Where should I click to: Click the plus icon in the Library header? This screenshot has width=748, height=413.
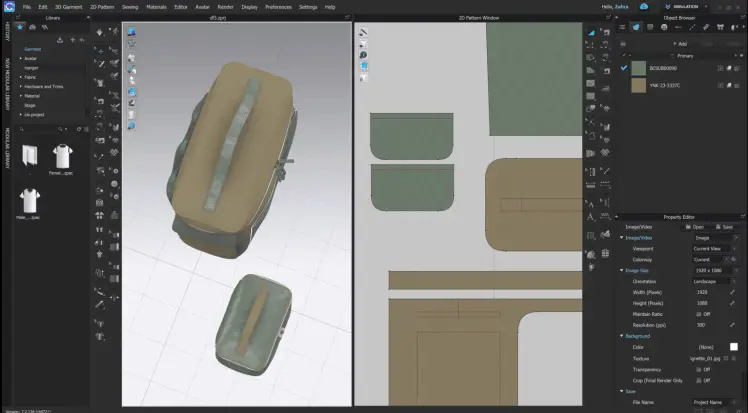click(x=73, y=40)
